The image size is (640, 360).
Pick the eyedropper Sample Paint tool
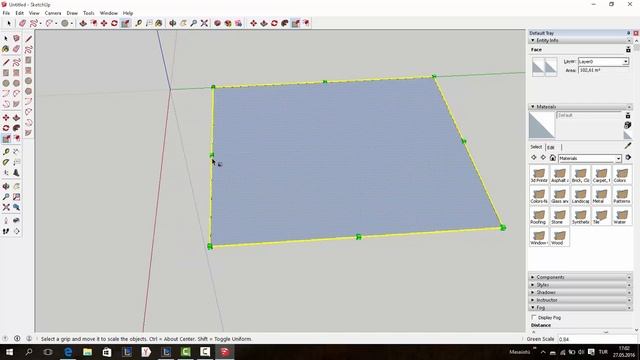628,146
